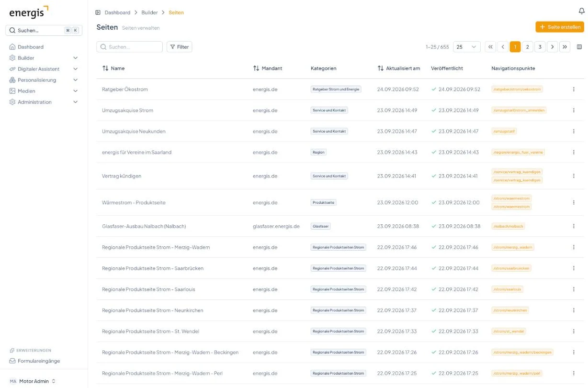
Task: Sort by Aktualisiert am column
Action: [399, 68]
